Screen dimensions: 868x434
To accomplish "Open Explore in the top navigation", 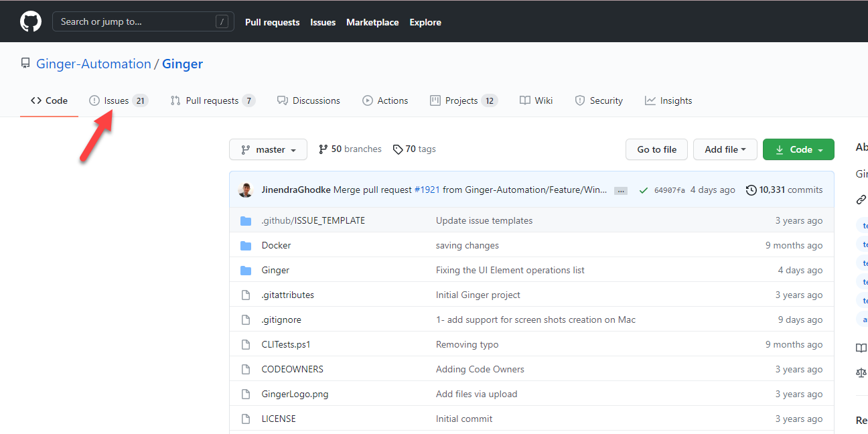I will coord(425,22).
